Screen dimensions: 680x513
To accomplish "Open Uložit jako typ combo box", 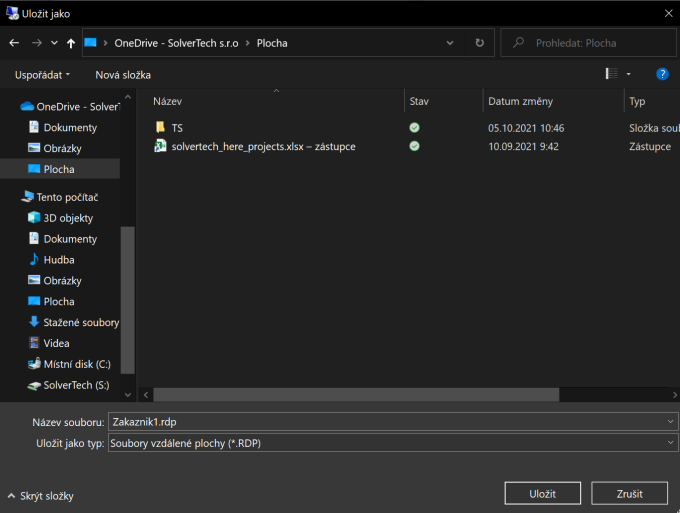I will click(393, 443).
